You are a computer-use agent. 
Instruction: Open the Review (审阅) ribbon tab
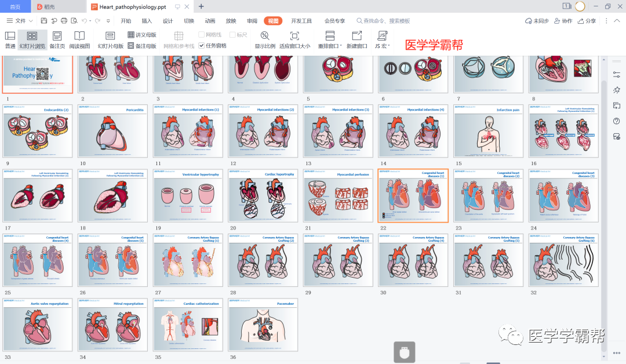pos(252,21)
